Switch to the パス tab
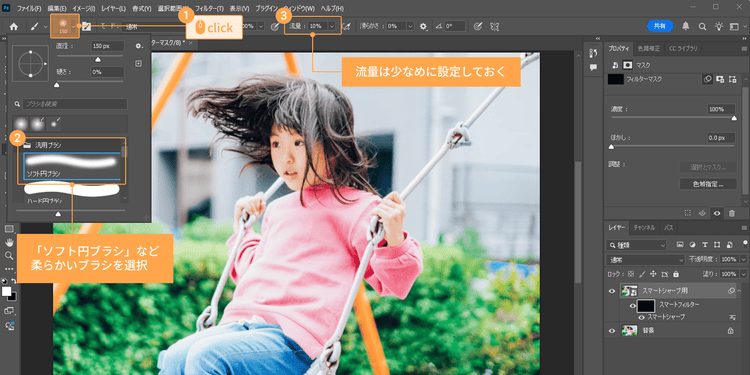Viewport: 750px width, 375px height. pos(668,228)
